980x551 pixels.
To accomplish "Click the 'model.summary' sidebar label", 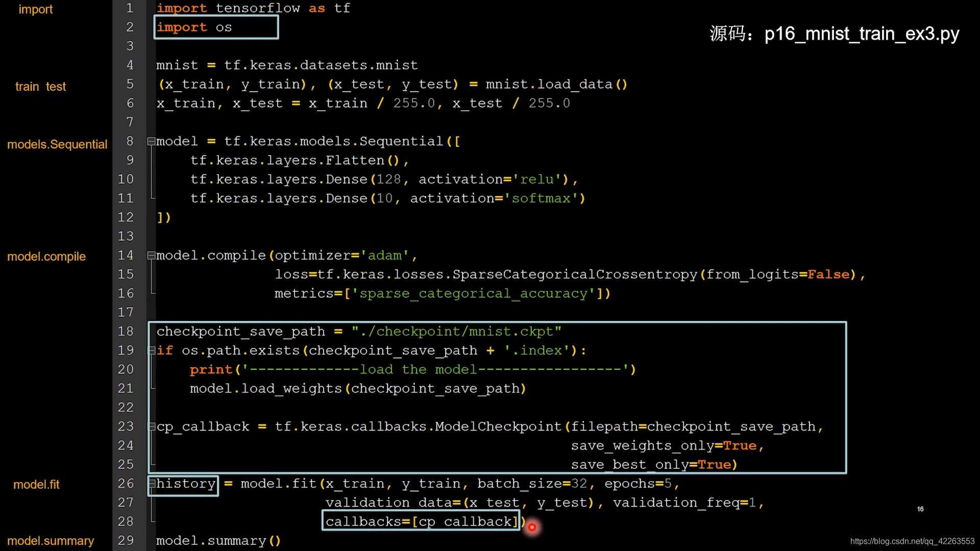I will pyautogui.click(x=51, y=541).
